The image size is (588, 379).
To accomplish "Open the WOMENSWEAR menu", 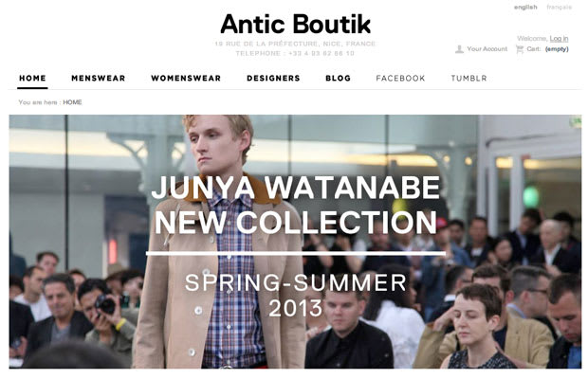I will 186,79.
